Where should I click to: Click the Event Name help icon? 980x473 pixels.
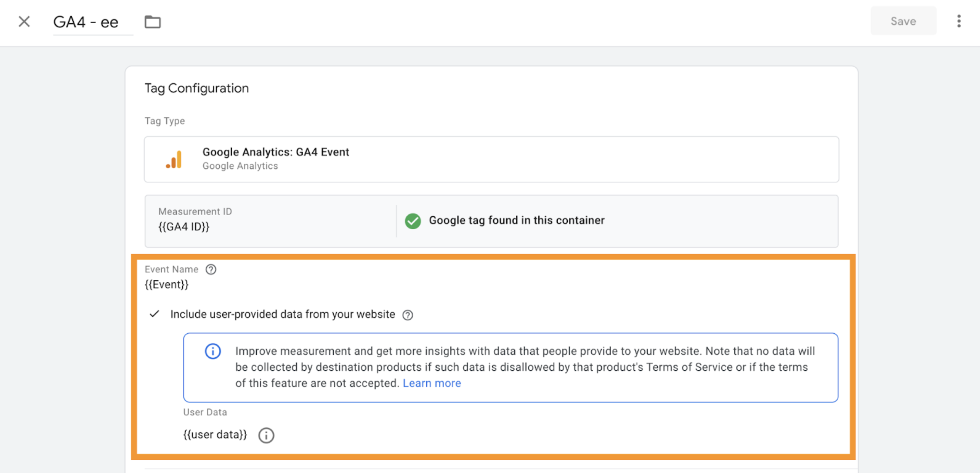click(211, 269)
